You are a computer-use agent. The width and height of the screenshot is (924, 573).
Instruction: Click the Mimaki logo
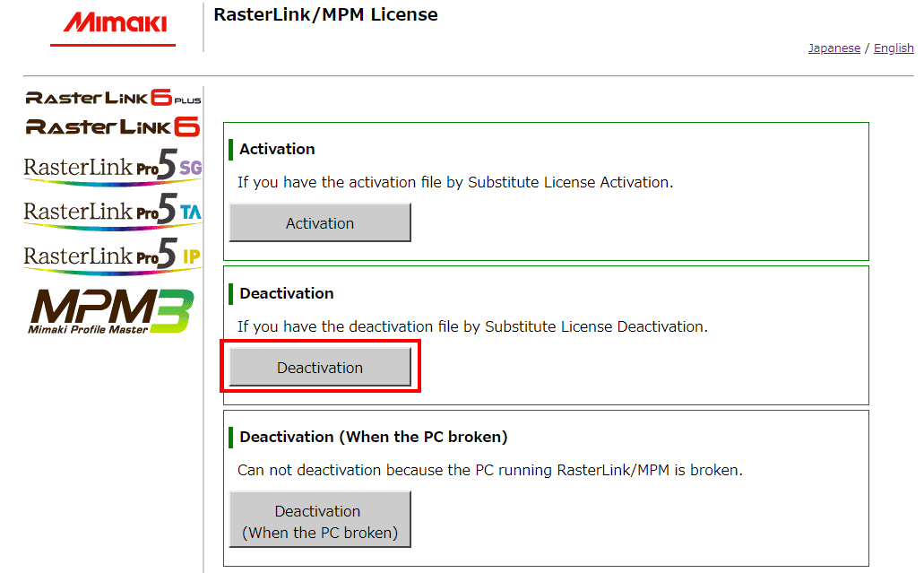tap(113, 24)
